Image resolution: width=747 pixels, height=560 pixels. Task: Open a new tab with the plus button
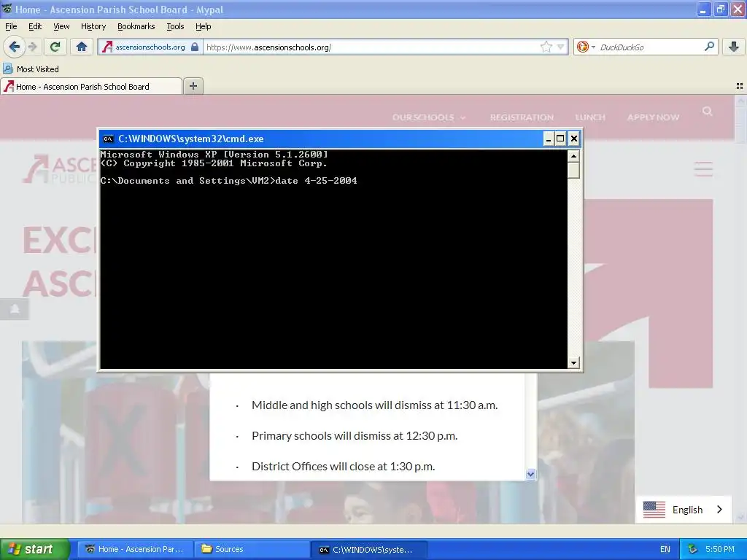193,86
